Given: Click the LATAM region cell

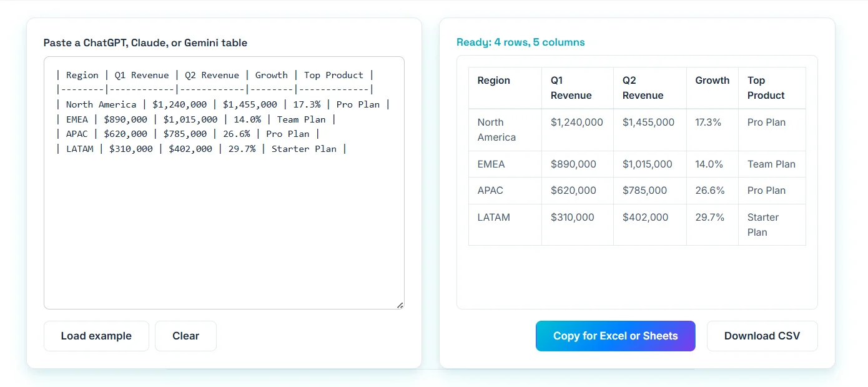Looking at the screenshot, I should click(493, 217).
